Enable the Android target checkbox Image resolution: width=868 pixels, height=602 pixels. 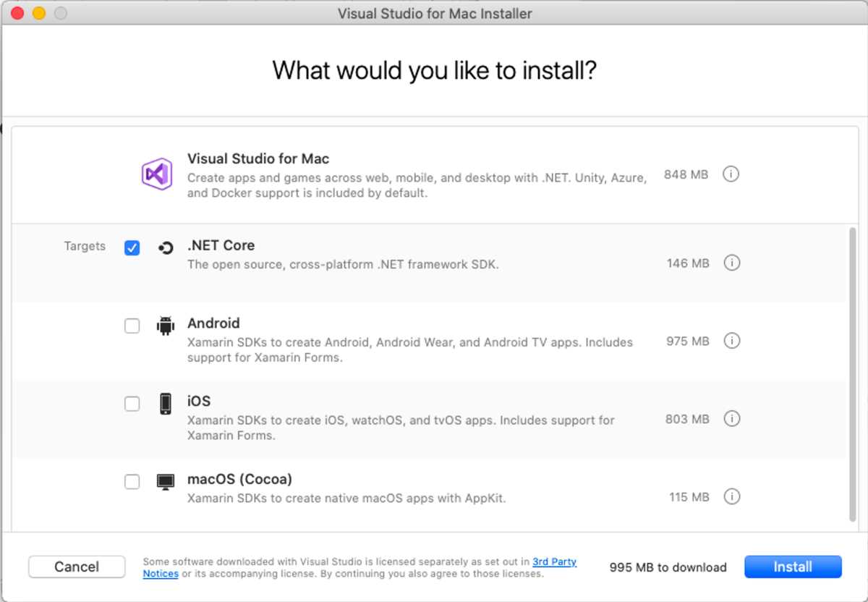tap(132, 326)
